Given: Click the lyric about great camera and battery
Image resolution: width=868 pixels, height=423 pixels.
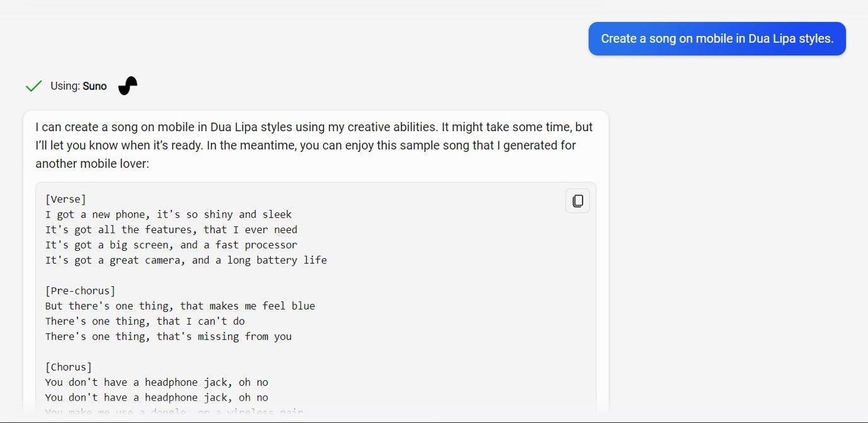Looking at the screenshot, I should tap(186, 260).
